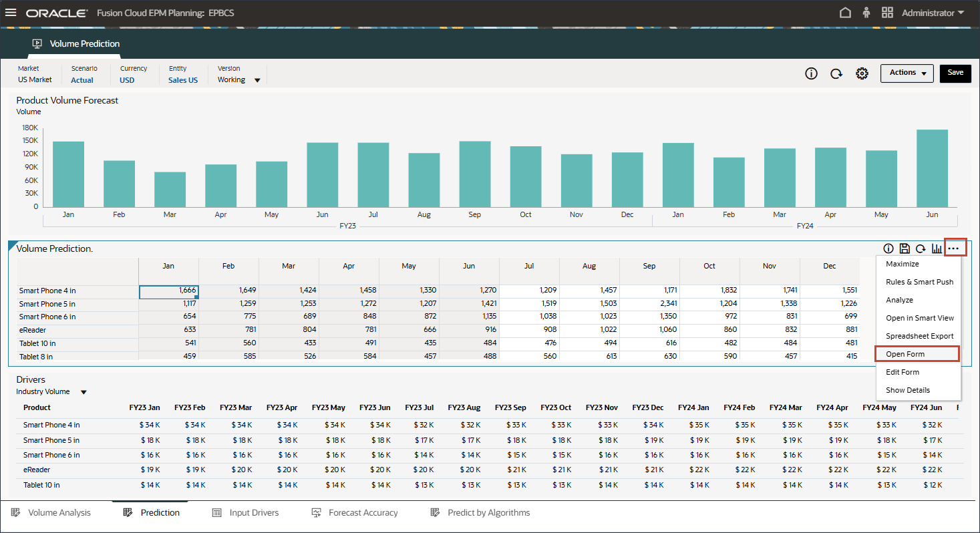
Task: Switch Volume Prediction form to chart view
Action: click(x=937, y=248)
